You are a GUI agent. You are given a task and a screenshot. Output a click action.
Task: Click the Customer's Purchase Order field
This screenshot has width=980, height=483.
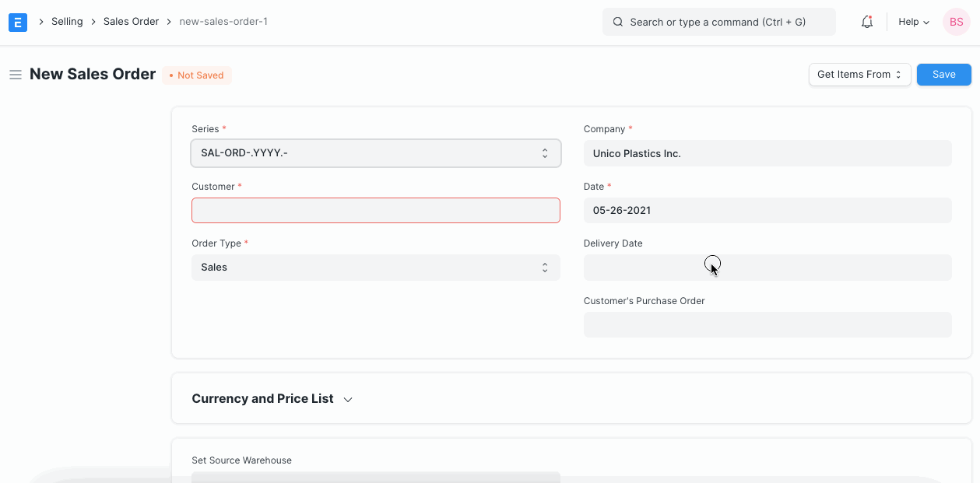(767, 324)
